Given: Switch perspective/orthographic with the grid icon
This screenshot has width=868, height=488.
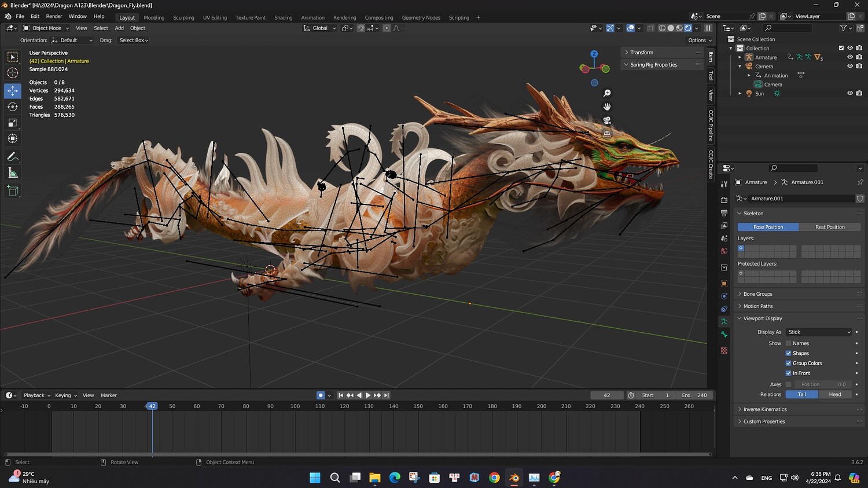Looking at the screenshot, I should [x=607, y=134].
